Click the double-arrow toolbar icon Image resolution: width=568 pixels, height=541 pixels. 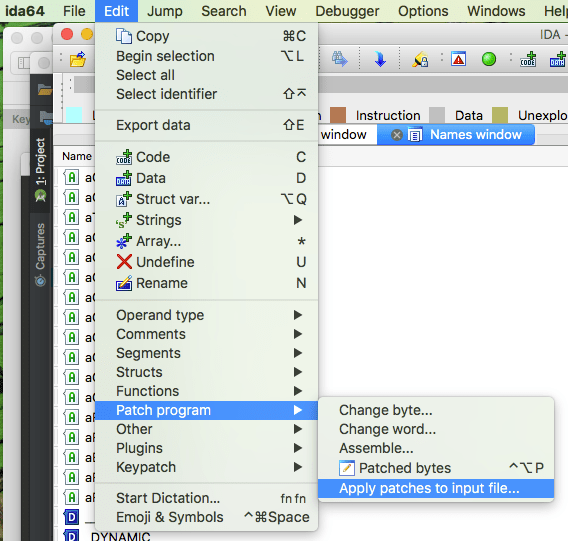[x=339, y=59]
